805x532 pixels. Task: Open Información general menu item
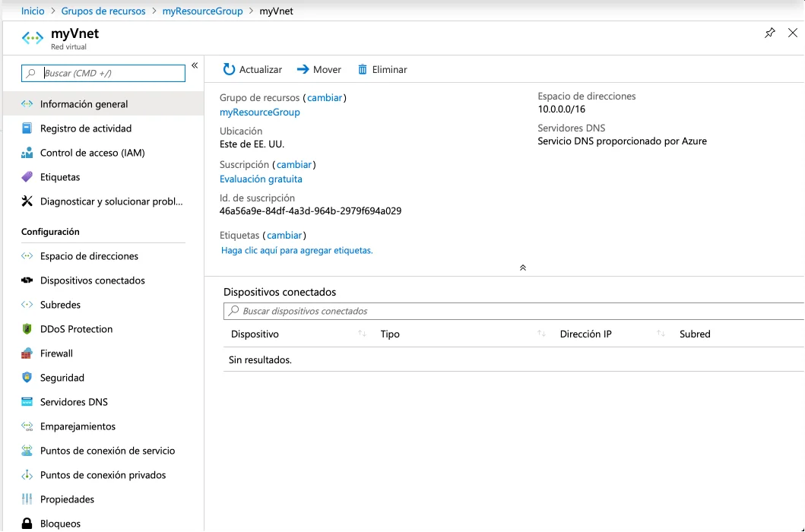pyautogui.click(x=103, y=103)
